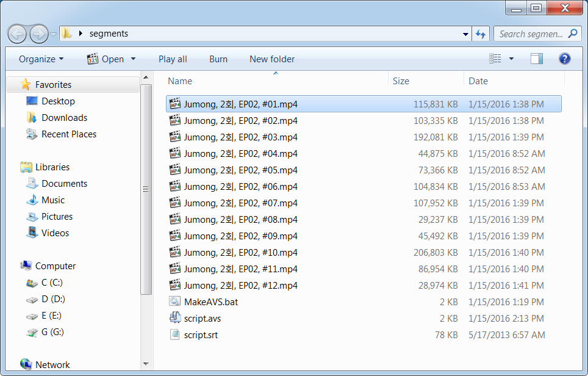Screen dimensions: 588x376
Task: Select the #02.mp4 file icon
Action: point(175,120)
